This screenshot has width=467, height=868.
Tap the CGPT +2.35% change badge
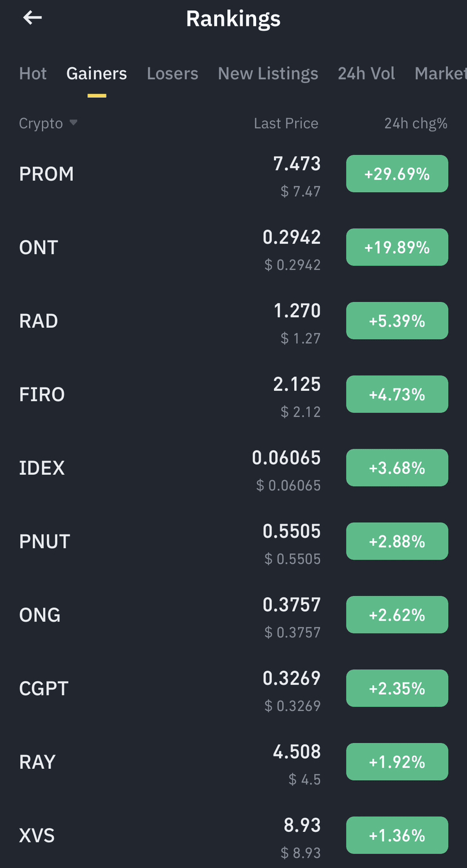point(397,688)
